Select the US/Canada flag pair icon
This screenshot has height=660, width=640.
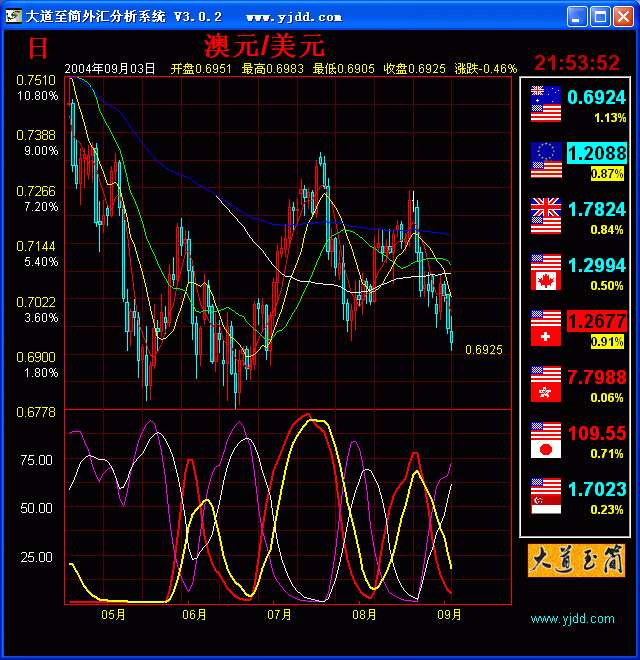pyautogui.click(x=546, y=272)
